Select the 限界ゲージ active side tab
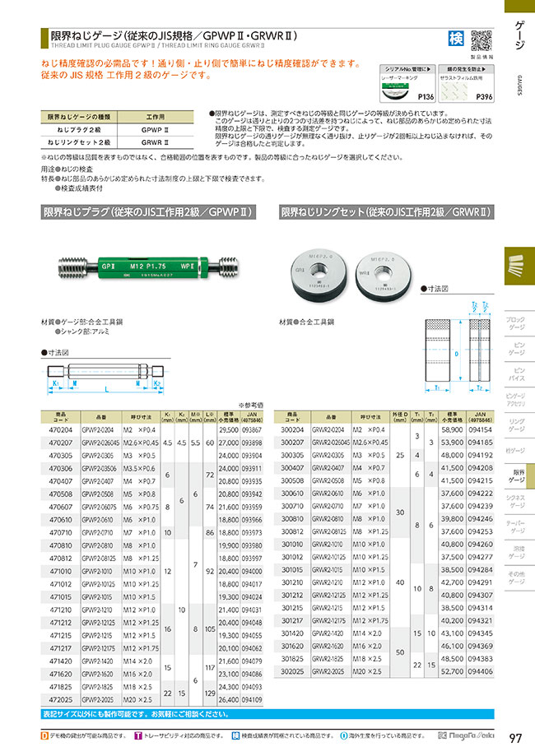Viewport: 535px width, 756px height. click(518, 476)
